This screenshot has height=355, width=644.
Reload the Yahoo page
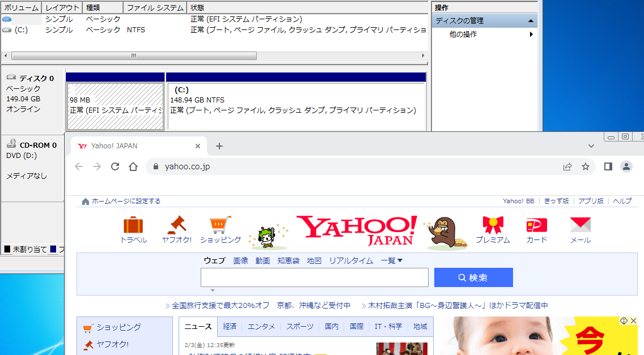(x=115, y=166)
